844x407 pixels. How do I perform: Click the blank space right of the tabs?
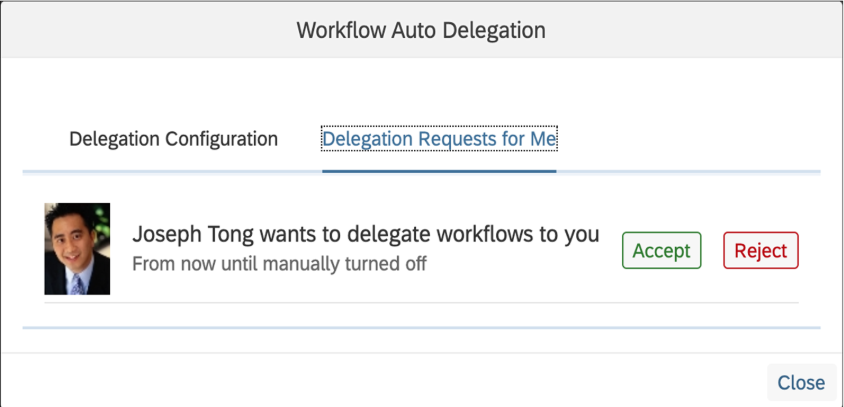(x=690, y=139)
